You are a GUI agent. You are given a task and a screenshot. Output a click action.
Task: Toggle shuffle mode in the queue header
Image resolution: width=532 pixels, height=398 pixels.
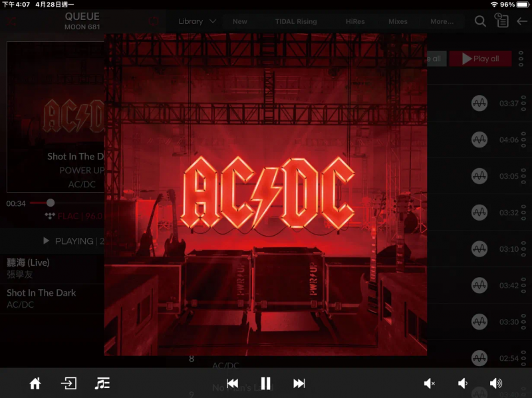tap(11, 22)
